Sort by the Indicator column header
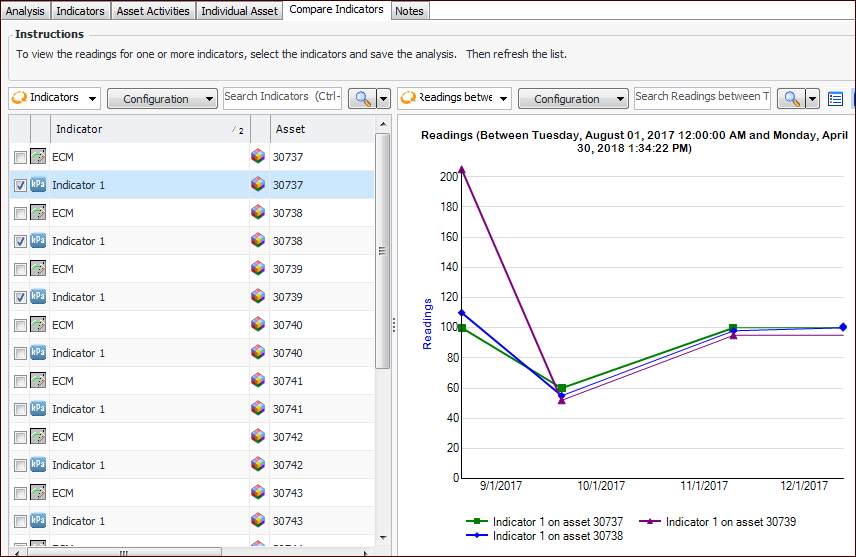Viewport: 856px width, 557px height. (x=140, y=129)
